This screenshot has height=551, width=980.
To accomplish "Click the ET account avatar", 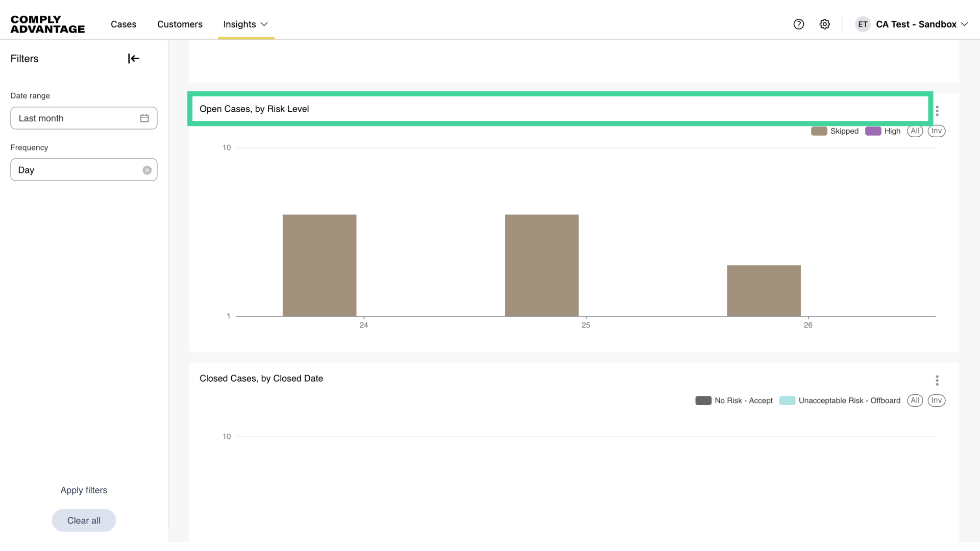I will point(863,24).
